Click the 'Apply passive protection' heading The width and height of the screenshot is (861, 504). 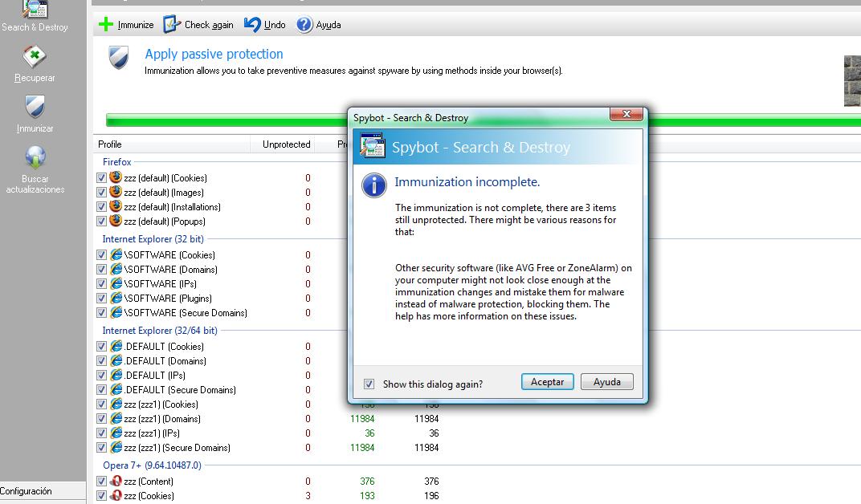[x=214, y=54]
